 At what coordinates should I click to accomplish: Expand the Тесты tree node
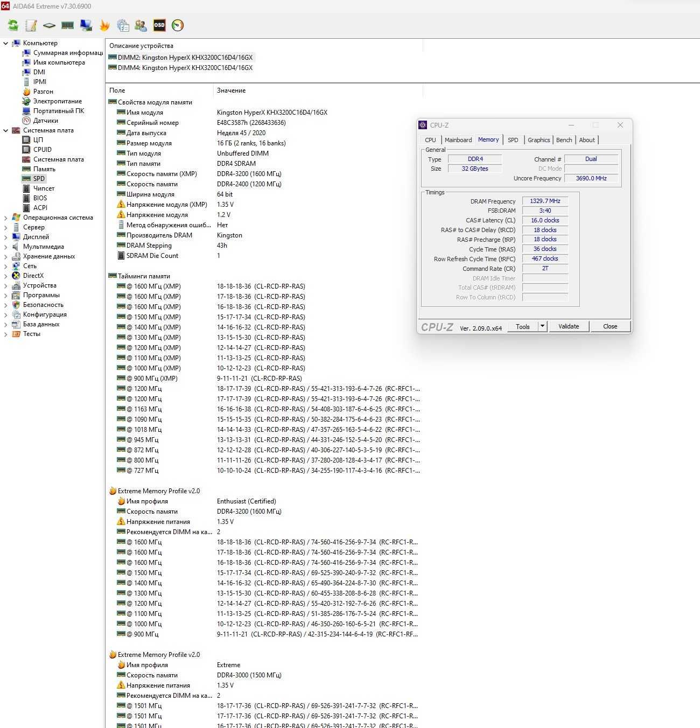pos(6,334)
